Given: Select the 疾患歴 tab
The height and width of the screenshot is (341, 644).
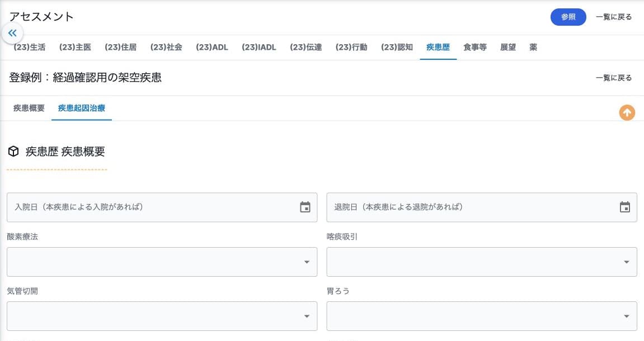Looking at the screenshot, I should click(x=438, y=47).
